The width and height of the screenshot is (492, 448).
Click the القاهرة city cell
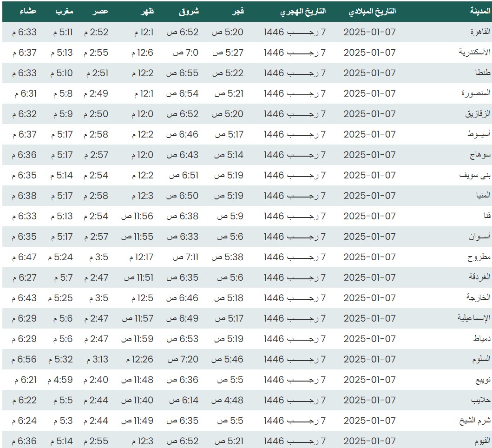click(478, 32)
